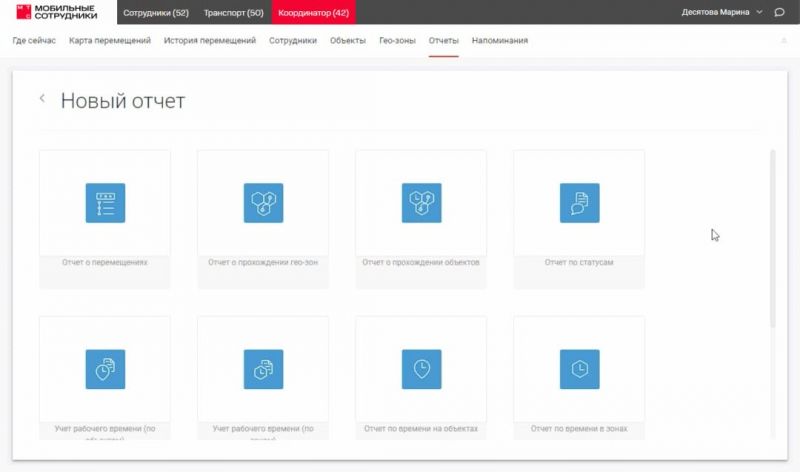Open the time at objects report icon
This screenshot has width=800, height=472.
(421, 369)
